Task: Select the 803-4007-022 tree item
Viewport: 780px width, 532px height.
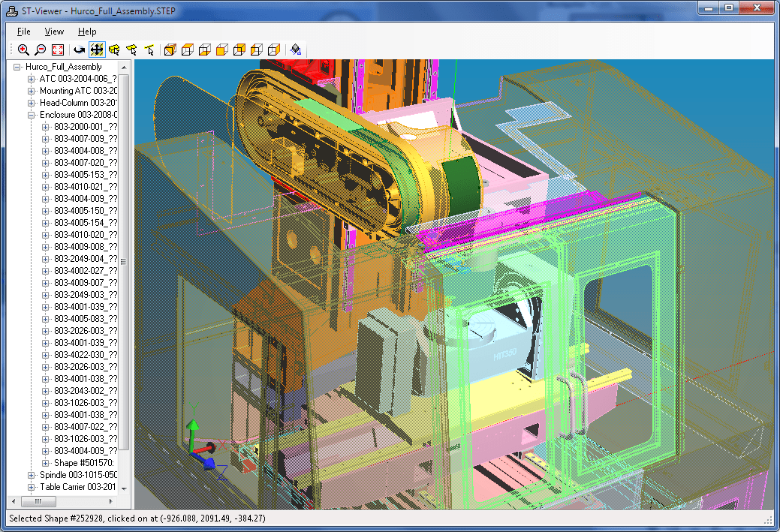Action: pyautogui.click(x=86, y=427)
